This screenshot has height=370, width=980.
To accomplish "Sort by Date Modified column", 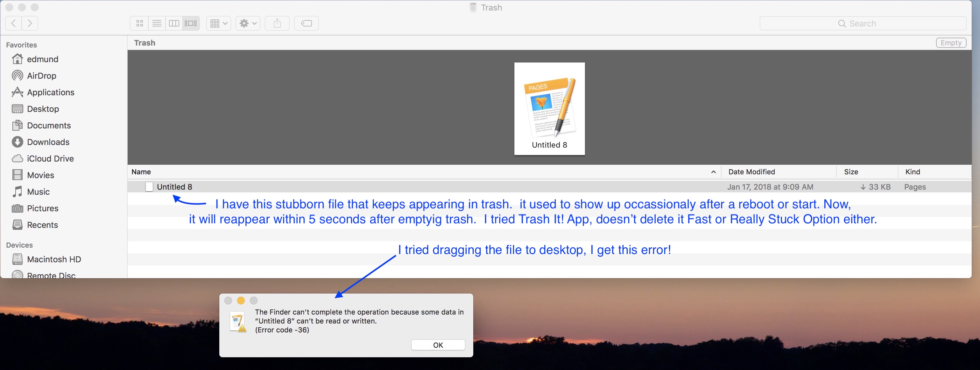I will pyautogui.click(x=751, y=172).
